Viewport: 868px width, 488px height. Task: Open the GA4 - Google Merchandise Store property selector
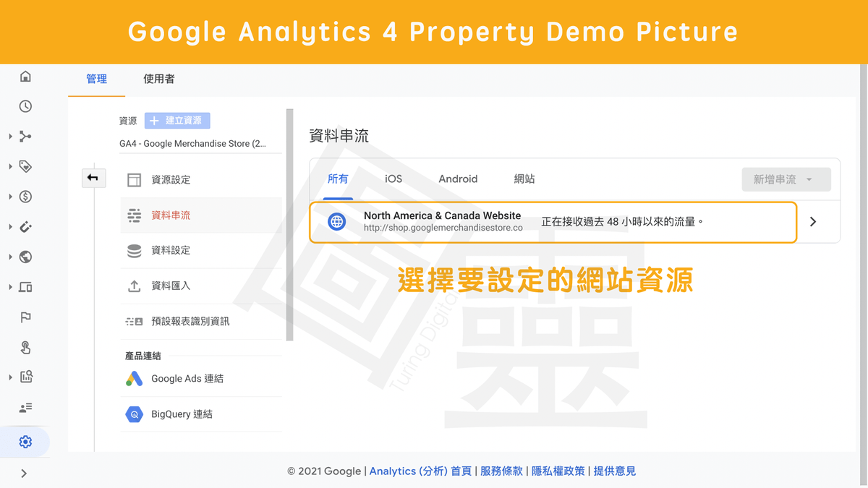(200, 144)
